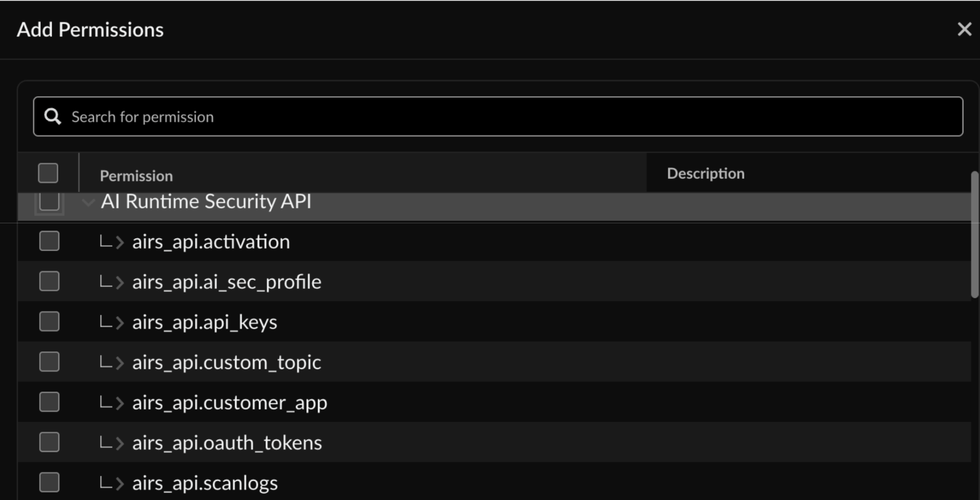Click the Description column header
The image size is (980, 500).
705,173
